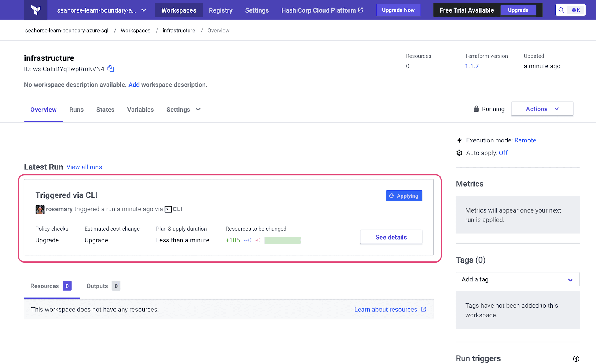Click the rosemary username
This screenshot has width=596, height=364.
click(x=59, y=209)
